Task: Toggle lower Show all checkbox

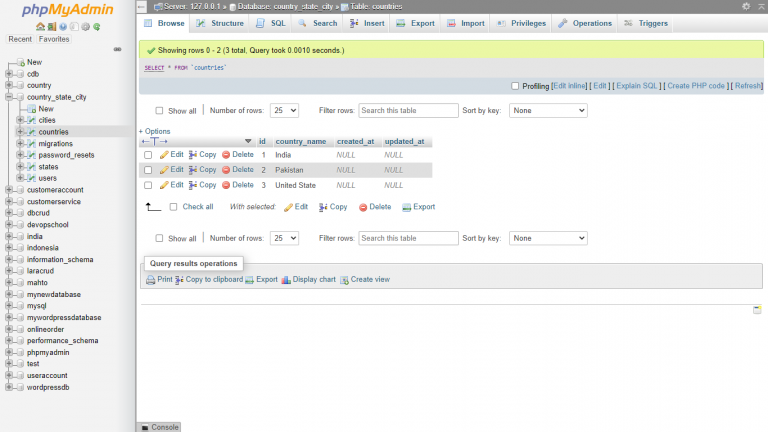Action: point(159,238)
